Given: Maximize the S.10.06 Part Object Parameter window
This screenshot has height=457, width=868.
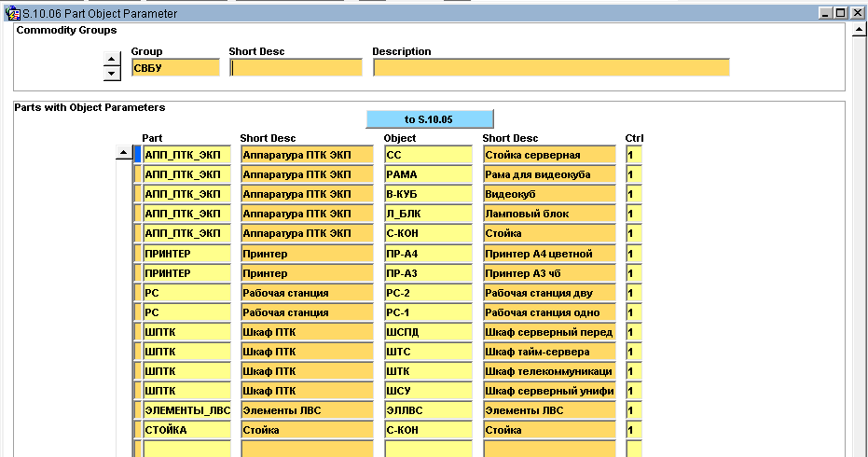Looking at the screenshot, I should point(841,13).
